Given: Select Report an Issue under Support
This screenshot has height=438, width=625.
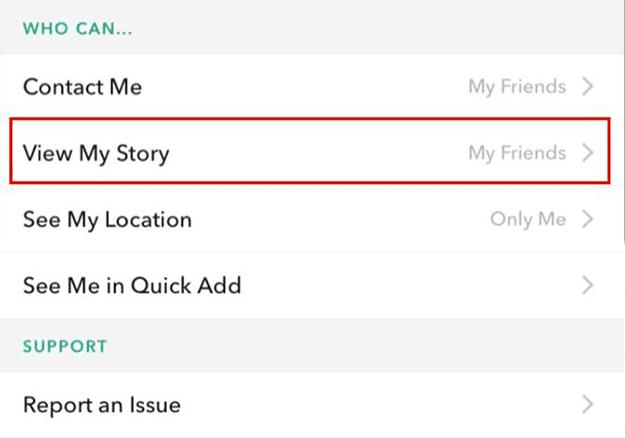Looking at the screenshot, I should pos(312,405).
